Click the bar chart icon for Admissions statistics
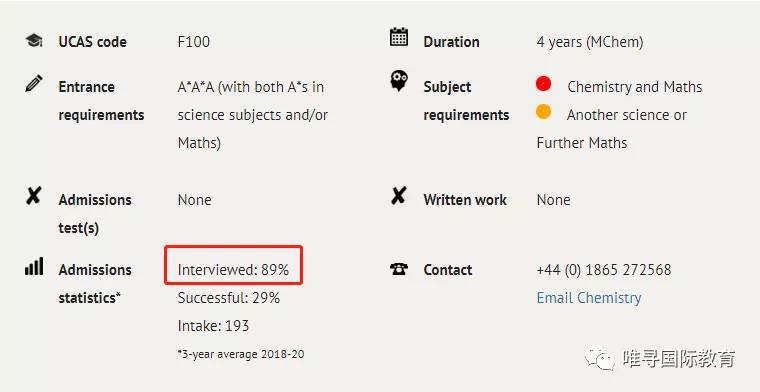This screenshot has width=760, height=392. tap(34, 266)
